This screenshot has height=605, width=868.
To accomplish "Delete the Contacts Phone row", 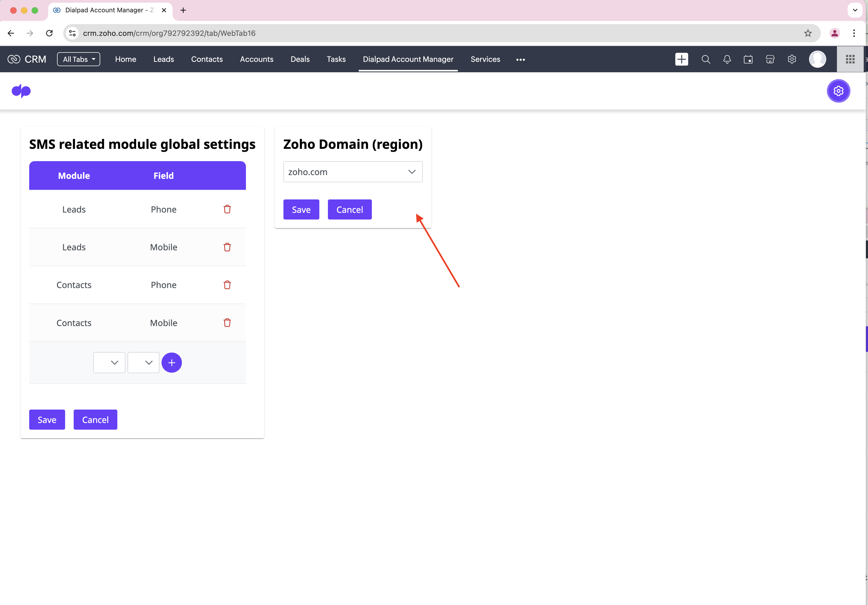I will coord(227,285).
